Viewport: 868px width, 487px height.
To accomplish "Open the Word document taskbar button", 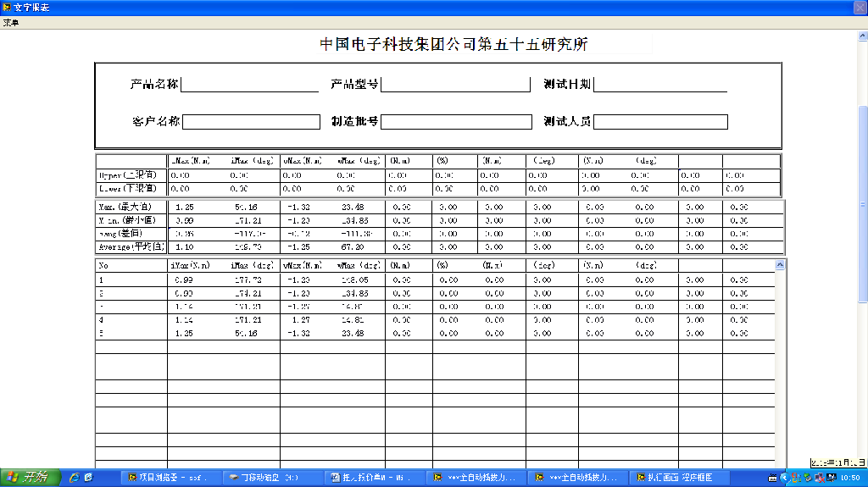I will coord(374,477).
